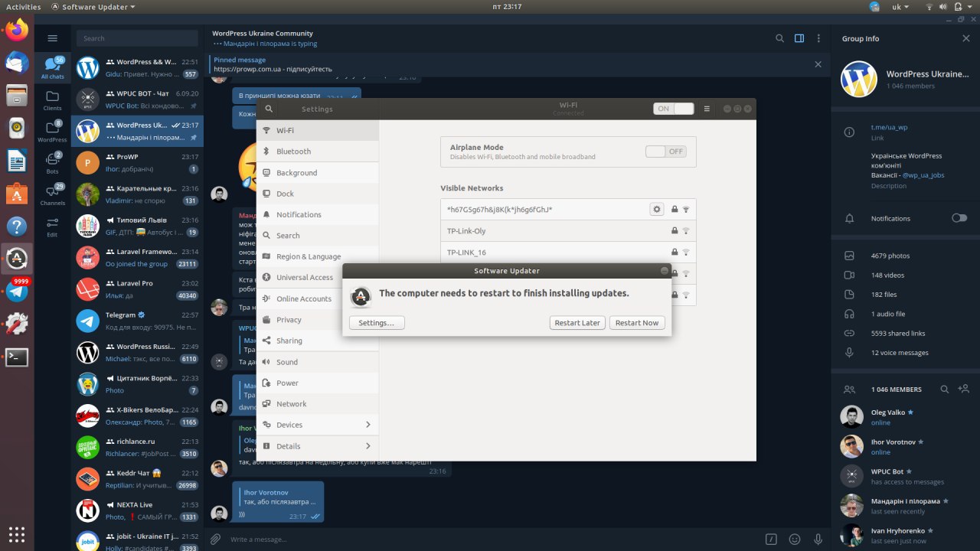Click Restart Later button
Image resolution: width=980 pixels, height=551 pixels.
click(577, 323)
